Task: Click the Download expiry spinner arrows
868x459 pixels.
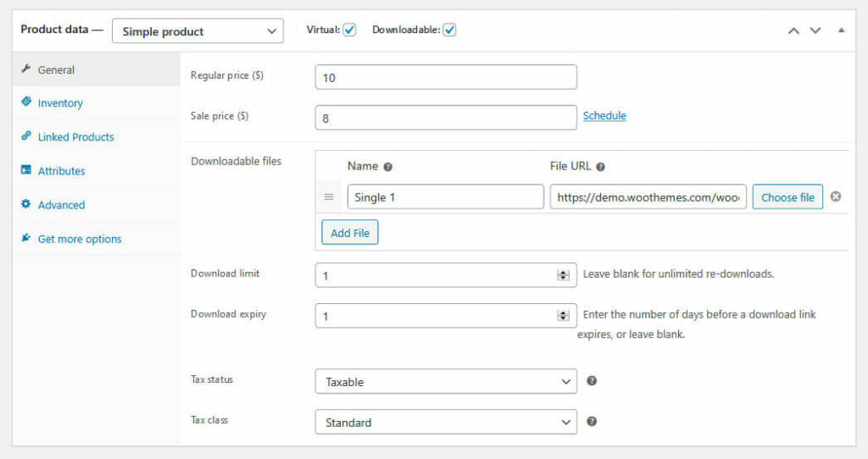Action: coord(563,316)
